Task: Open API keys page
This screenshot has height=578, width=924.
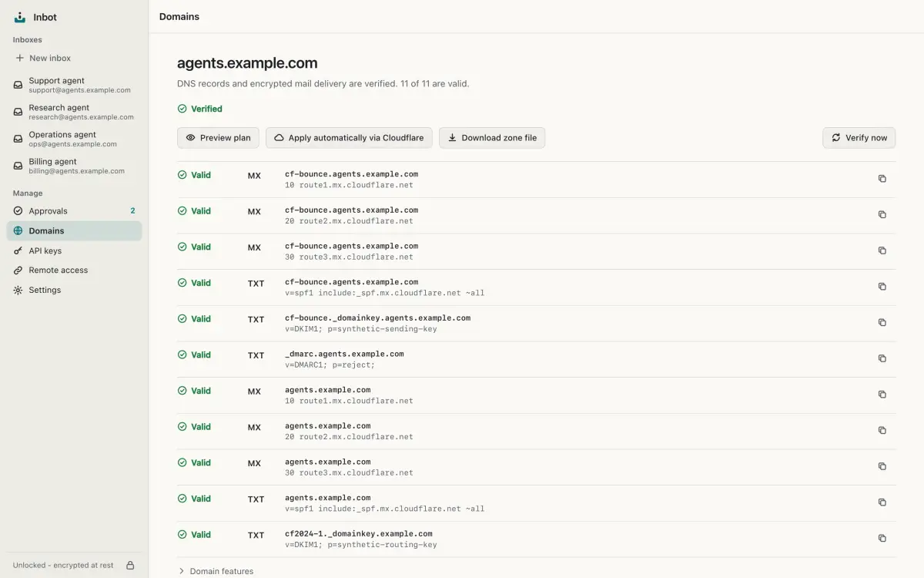Action: (x=74, y=250)
